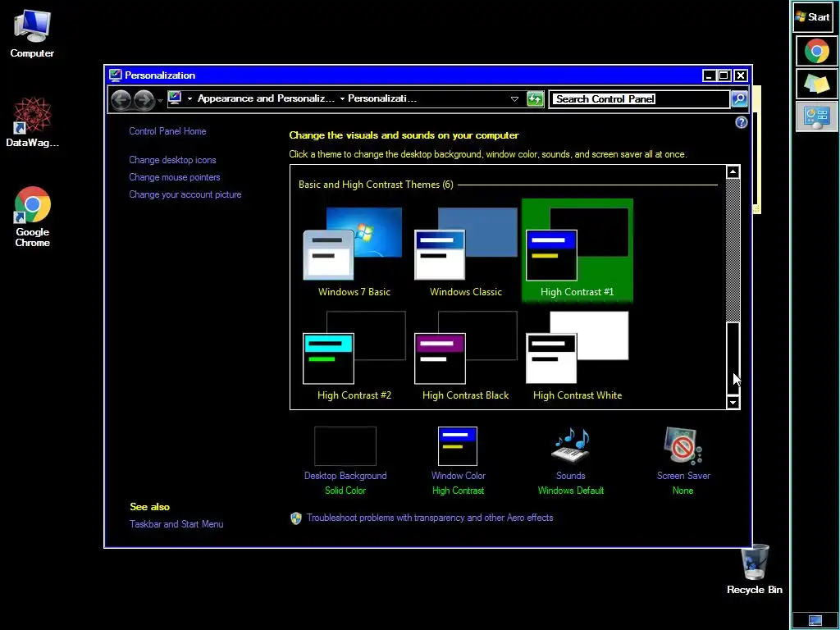Launch Google Chrome from the desktop
This screenshot has height=630, width=840.
coord(32,216)
